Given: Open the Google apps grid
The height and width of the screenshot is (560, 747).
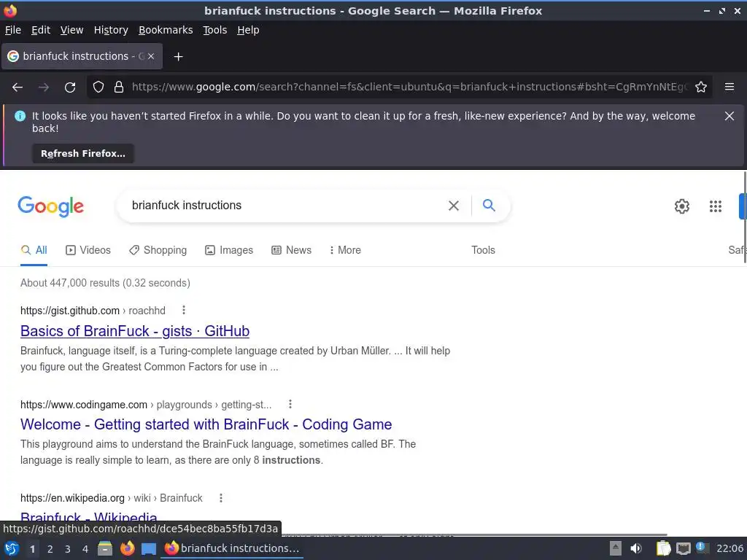Looking at the screenshot, I should click(716, 206).
